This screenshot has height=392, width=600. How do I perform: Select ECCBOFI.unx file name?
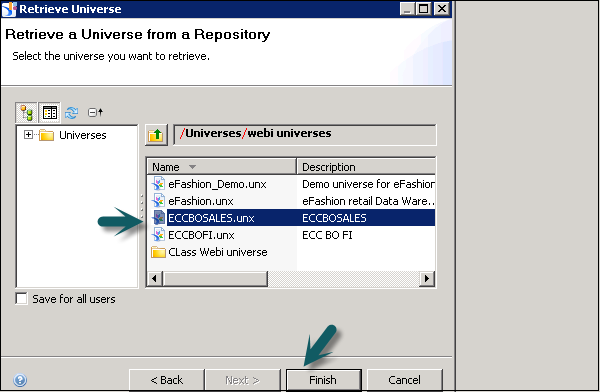coord(201,235)
